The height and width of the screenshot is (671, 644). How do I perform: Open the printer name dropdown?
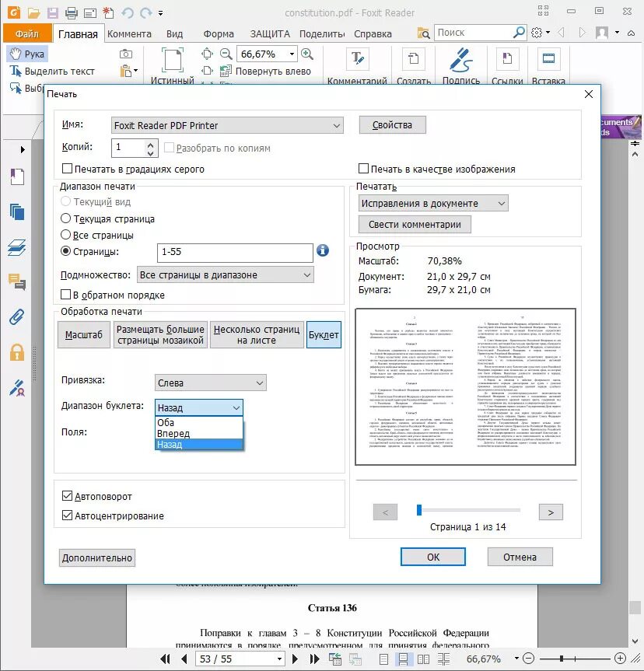(x=227, y=125)
